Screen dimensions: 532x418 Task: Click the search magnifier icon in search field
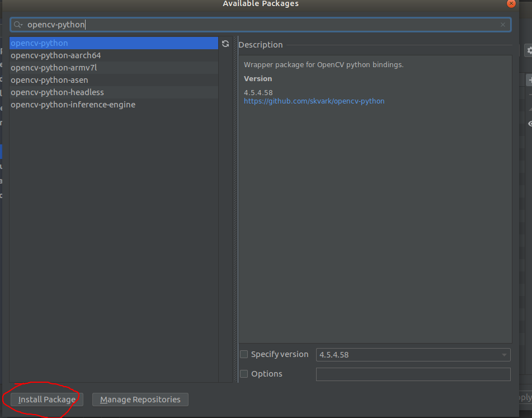(18, 25)
